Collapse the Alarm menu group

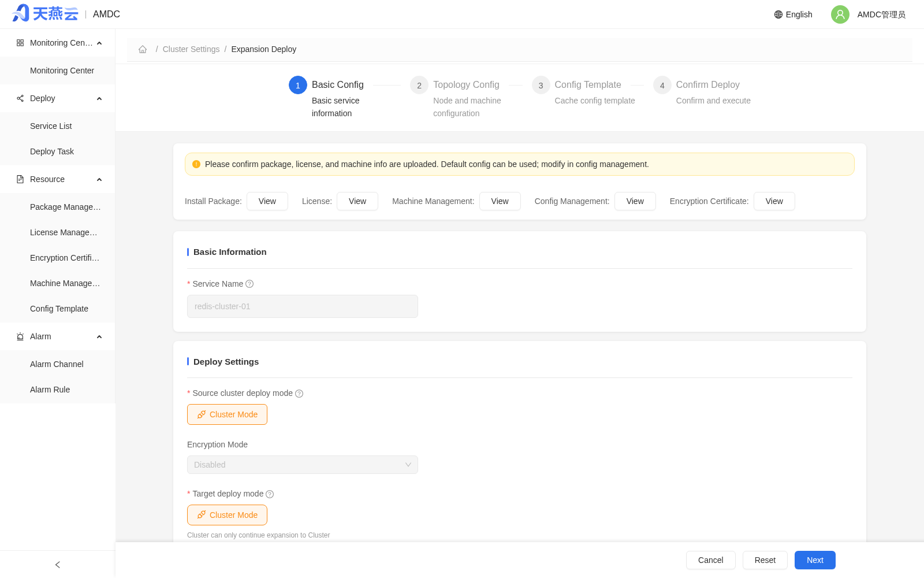99,336
